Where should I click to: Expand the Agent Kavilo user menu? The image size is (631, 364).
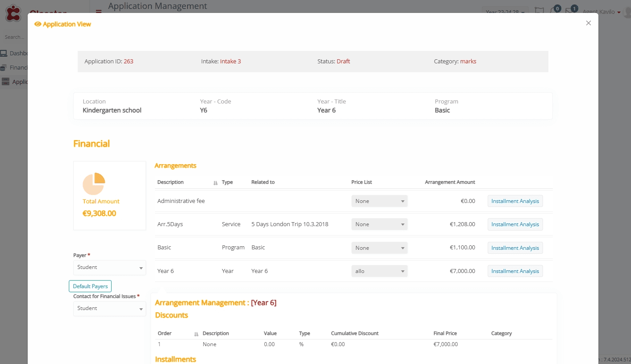coord(602,12)
